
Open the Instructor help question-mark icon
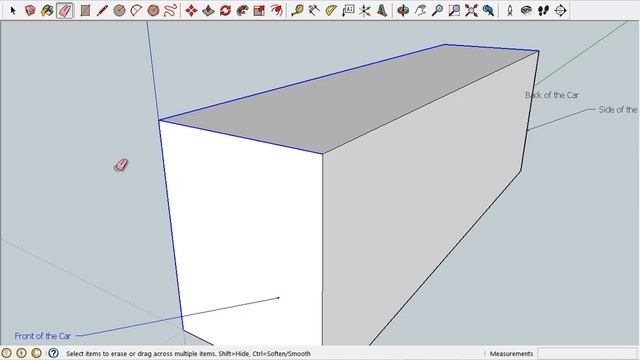point(53,353)
